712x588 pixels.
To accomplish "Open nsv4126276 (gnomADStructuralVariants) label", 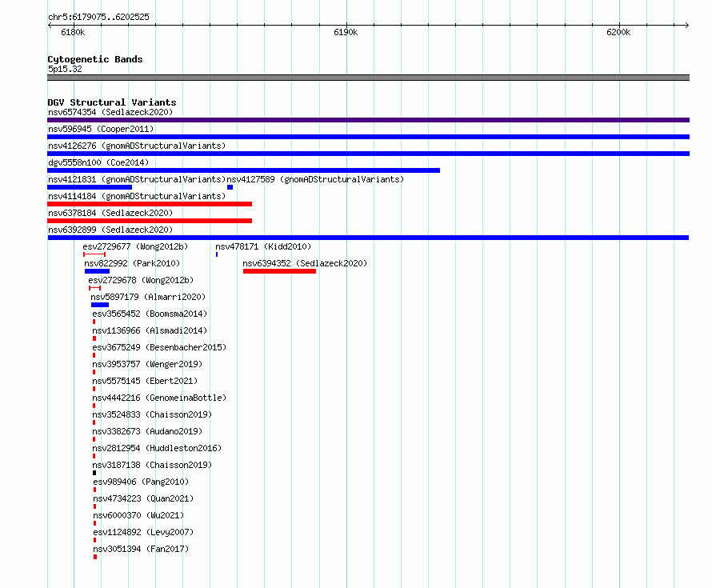I will pyautogui.click(x=137, y=146).
